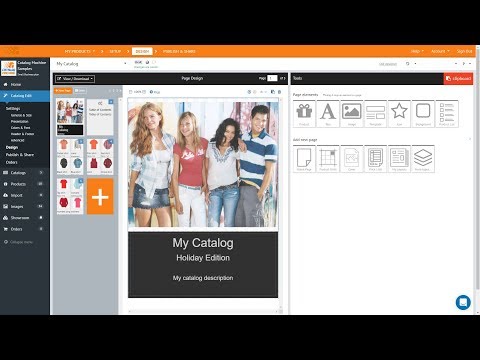Select the Product gift element tool

pyautogui.click(x=304, y=114)
